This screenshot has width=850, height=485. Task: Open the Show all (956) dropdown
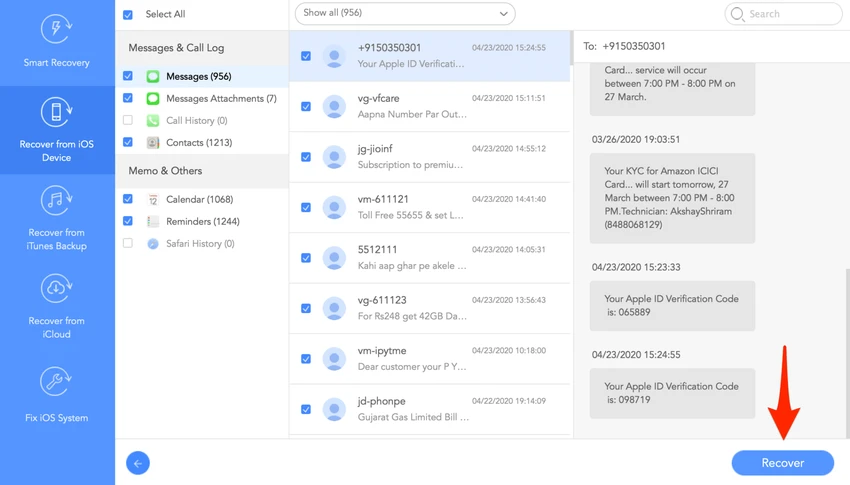[x=405, y=14]
